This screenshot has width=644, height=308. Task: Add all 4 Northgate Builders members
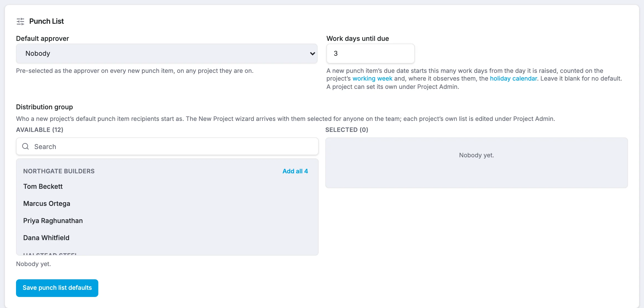tap(295, 171)
